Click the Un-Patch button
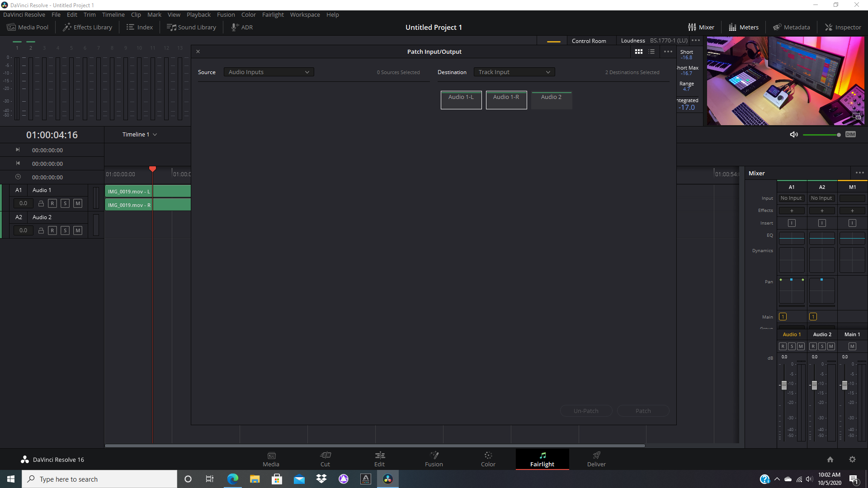Screen dimensions: 868x488 click(x=586, y=411)
